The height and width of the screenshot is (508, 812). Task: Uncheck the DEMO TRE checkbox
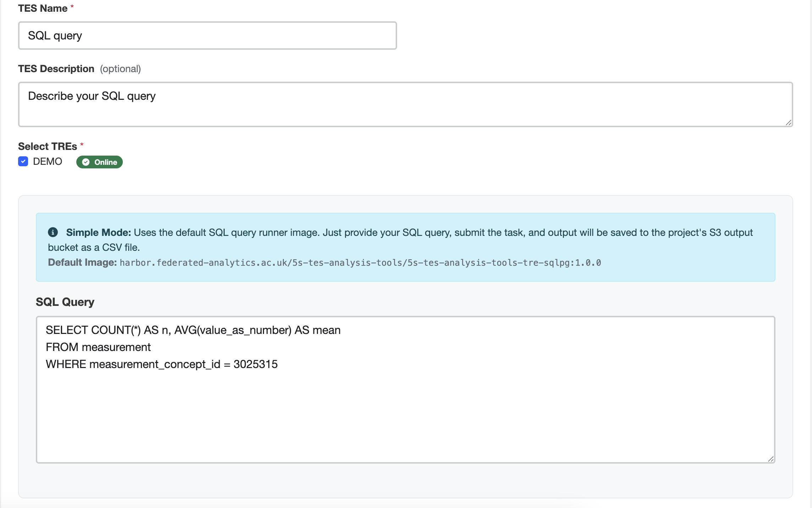[23, 162]
